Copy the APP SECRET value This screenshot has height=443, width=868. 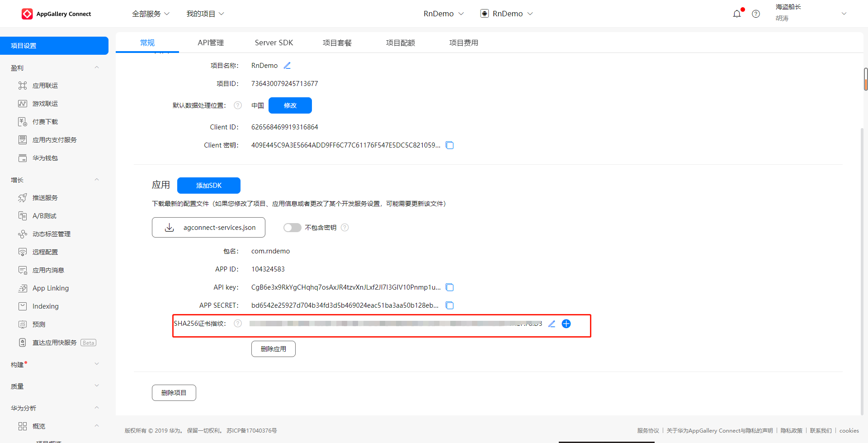(x=450, y=305)
